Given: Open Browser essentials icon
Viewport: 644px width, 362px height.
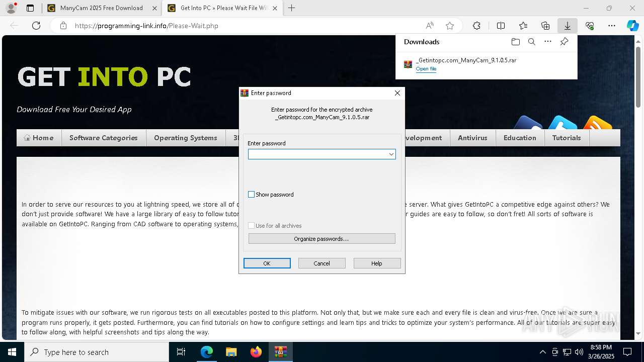Looking at the screenshot, I should (x=590, y=26).
